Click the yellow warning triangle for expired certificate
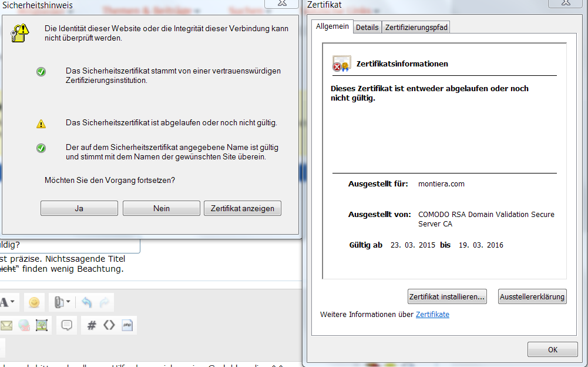588x367 pixels. click(41, 124)
